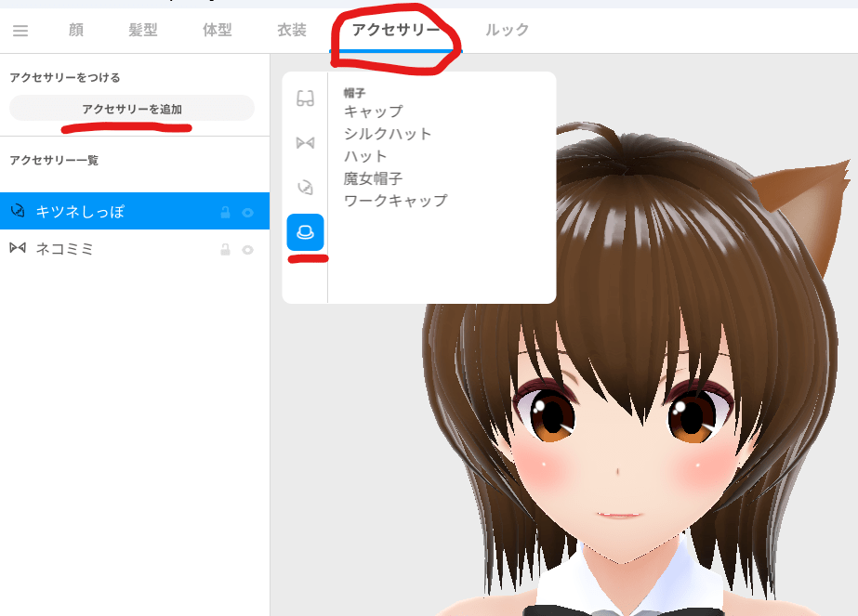The height and width of the screenshot is (616, 858).
Task: Select the animal ears category icon
Action: click(305, 143)
